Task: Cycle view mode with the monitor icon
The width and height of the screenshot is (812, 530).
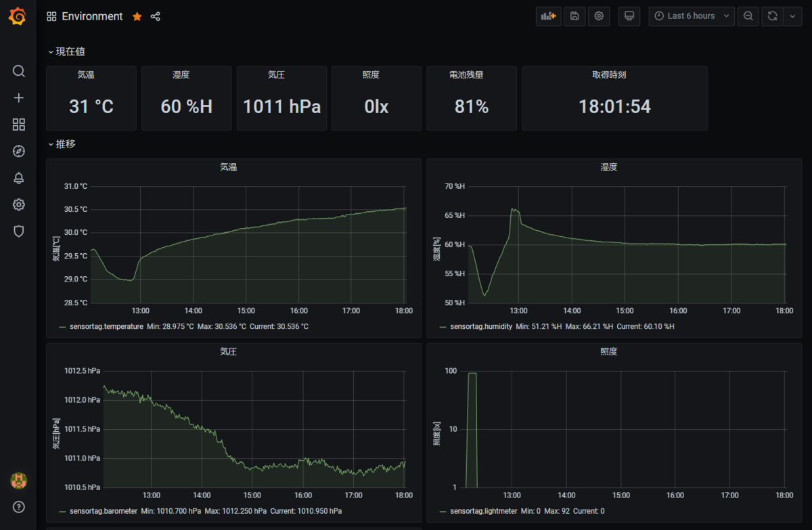Action: [629, 16]
